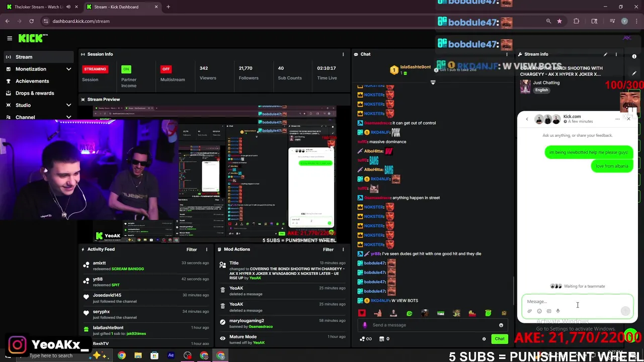
Task: Click the red heart emote shortcut
Action: coord(362,313)
